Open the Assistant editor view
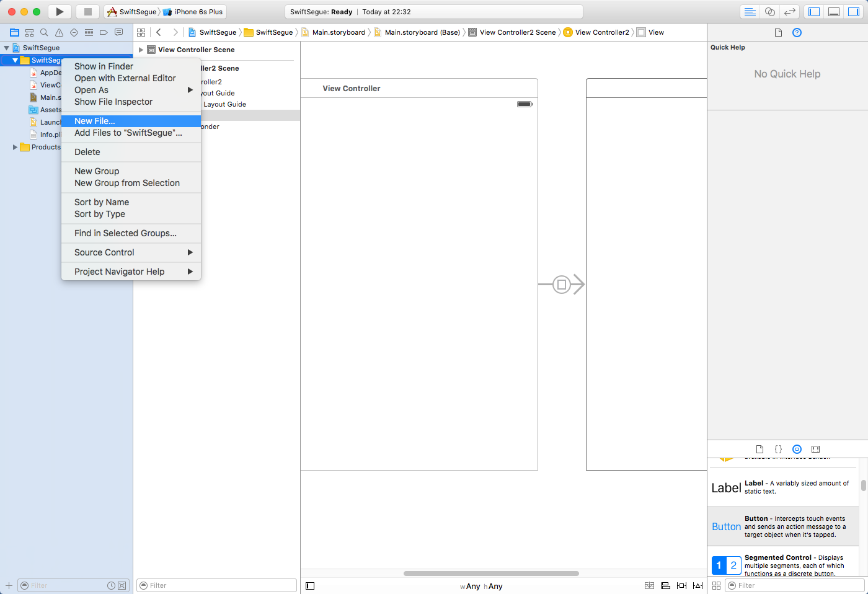This screenshot has height=594, width=868. point(769,12)
